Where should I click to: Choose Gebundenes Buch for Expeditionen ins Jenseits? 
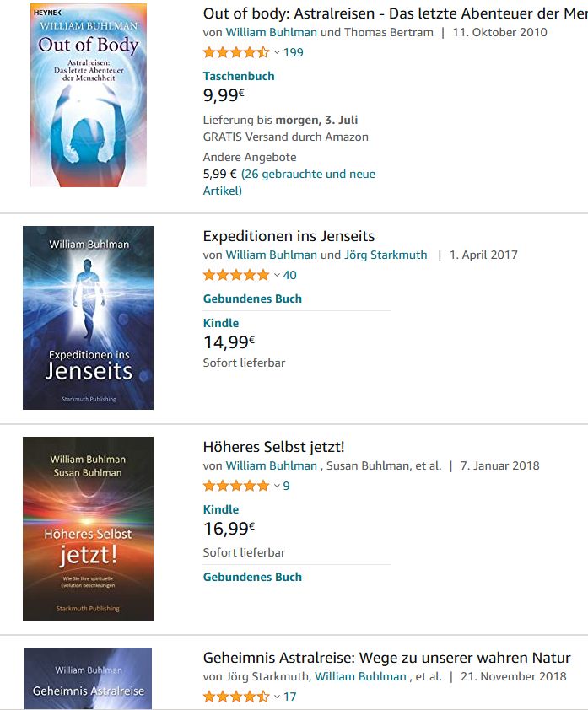[x=252, y=299]
